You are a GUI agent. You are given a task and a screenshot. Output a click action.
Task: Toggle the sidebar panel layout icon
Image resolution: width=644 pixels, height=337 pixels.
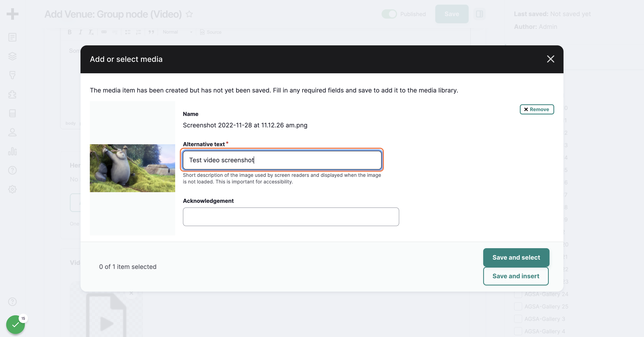(x=479, y=14)
